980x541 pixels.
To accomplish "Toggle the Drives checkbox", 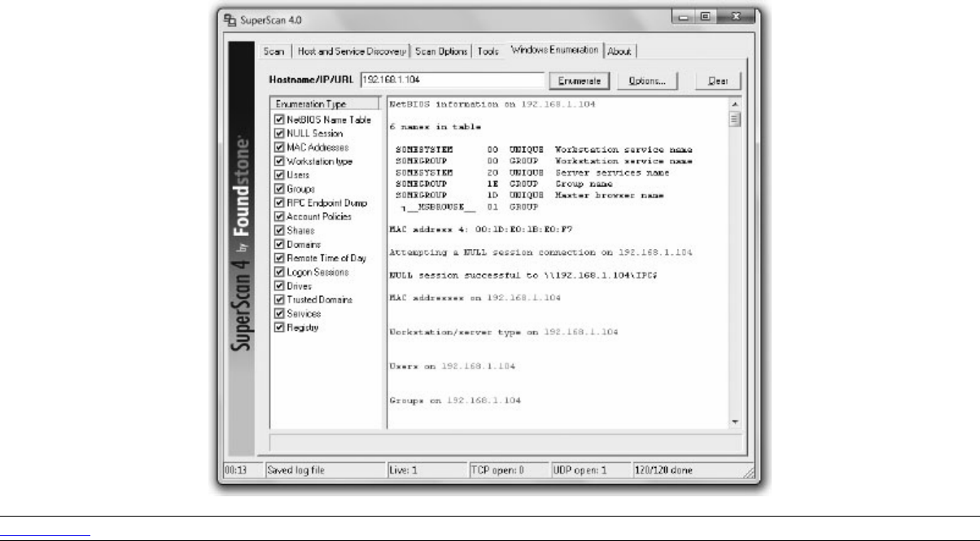I will click(x=279, y=286).
